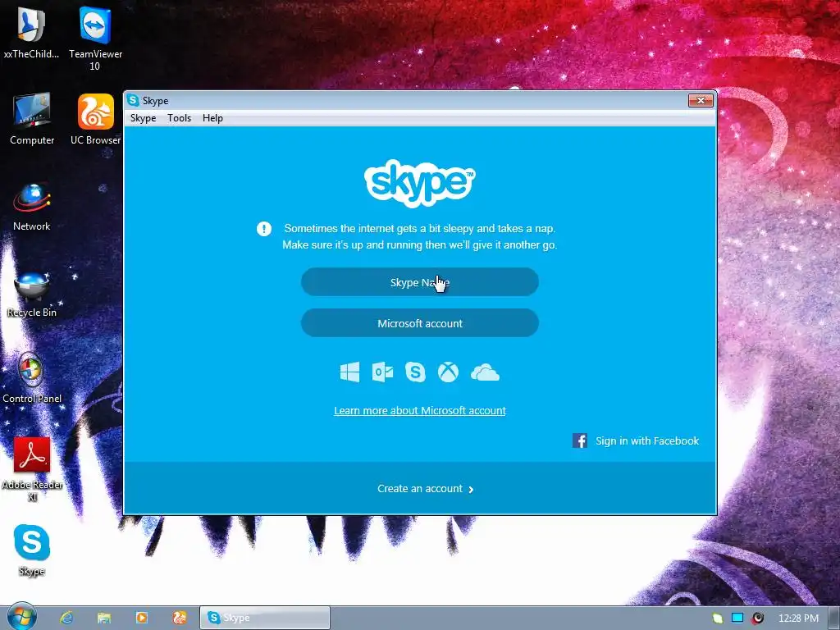The width and height of the screenshot is (840, 630).
Task: Follow Learn more about Microsoft account link
Action: [x=419, y=410]
